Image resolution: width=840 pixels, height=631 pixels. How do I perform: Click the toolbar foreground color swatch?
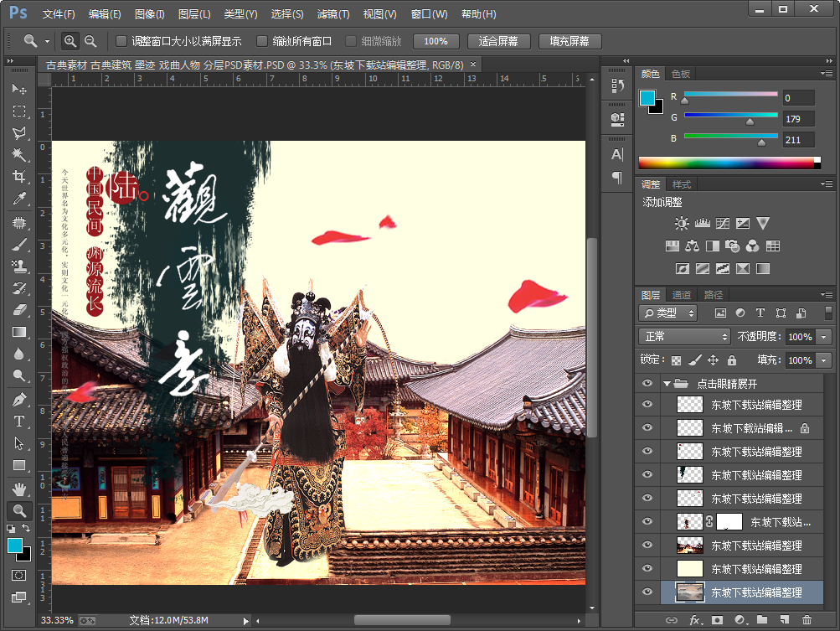[15, 546]
